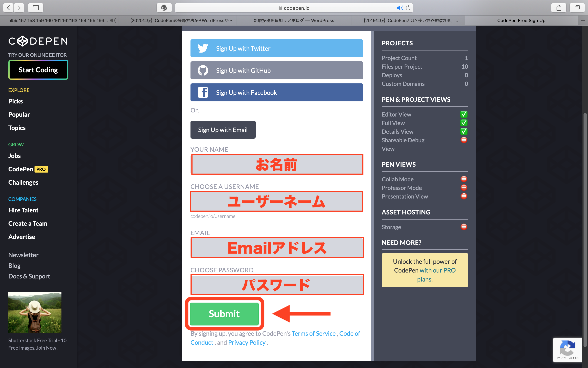The height and width of the screenshot is (368, 588).
Task: Open the Privacy Policy link
Action: tap(247, 342)
